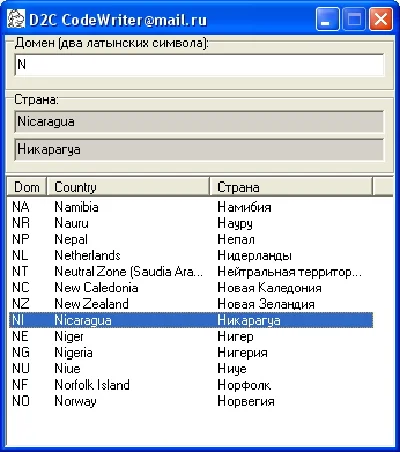Click the Никарагуа Russian country field

(199, 150)
